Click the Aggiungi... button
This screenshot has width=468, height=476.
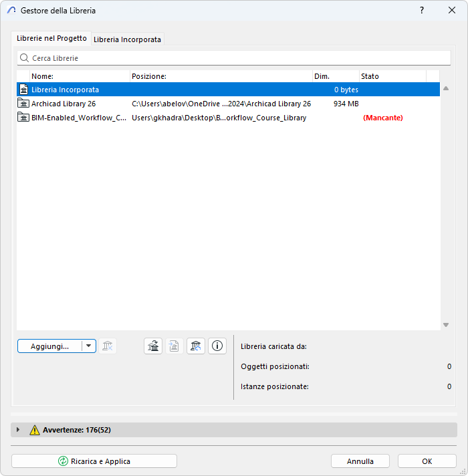tap(49, 346)
